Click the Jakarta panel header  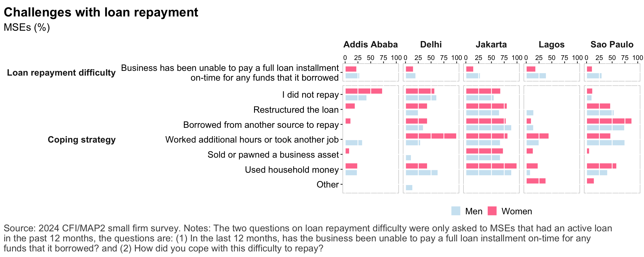tap(491, 45)
